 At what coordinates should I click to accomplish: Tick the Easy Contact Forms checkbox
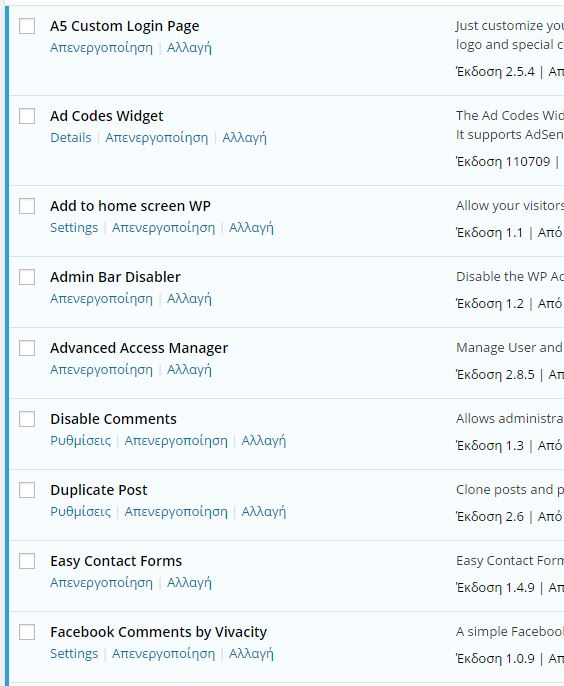(27, 561)
